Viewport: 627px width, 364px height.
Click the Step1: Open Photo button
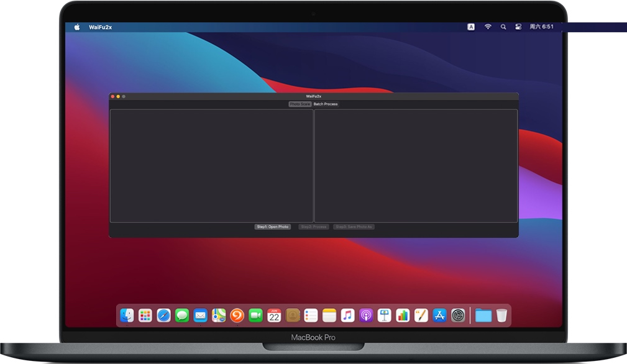pyautogui.click(x=272, y=227)
